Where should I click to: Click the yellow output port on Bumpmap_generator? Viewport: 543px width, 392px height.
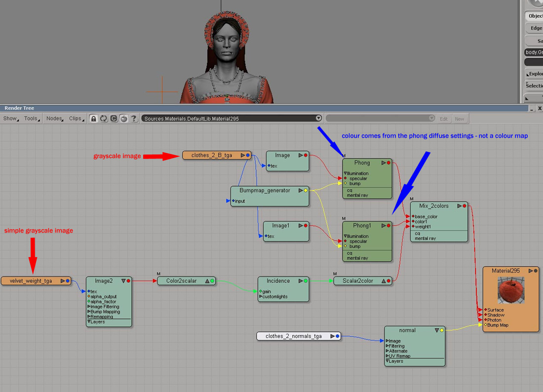tap(306, 191)
